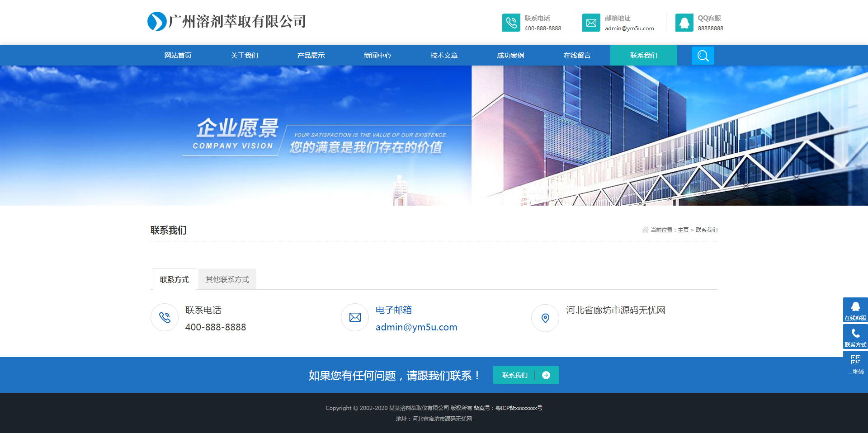Viewport: 868px width, 433px height.
Task: Show the 二维码 QR code widget
Action: coord(855,364)
